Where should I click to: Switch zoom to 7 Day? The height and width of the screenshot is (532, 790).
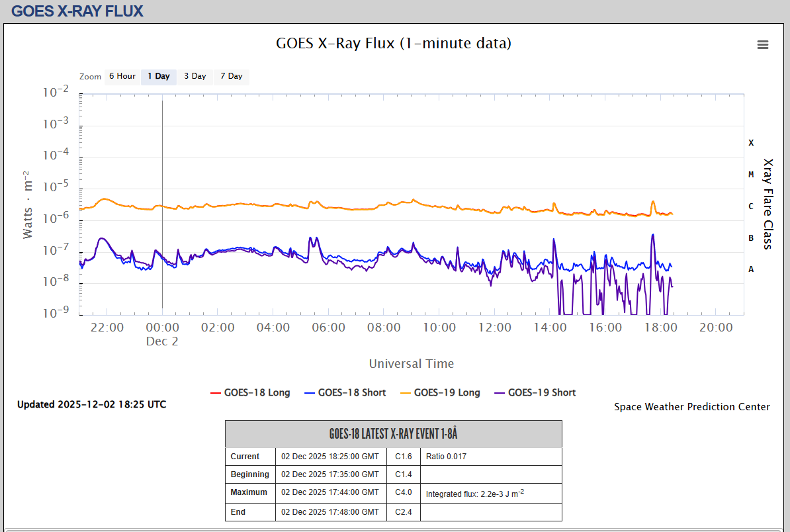coord(231,76)
